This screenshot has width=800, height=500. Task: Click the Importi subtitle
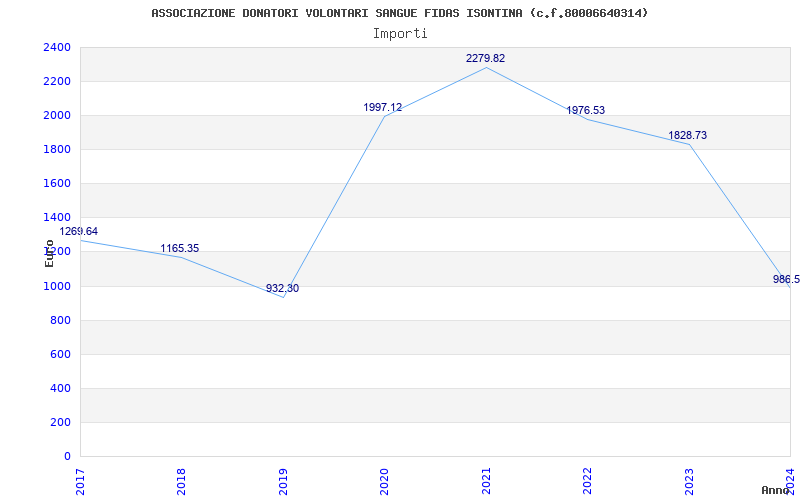pos(400,34)
